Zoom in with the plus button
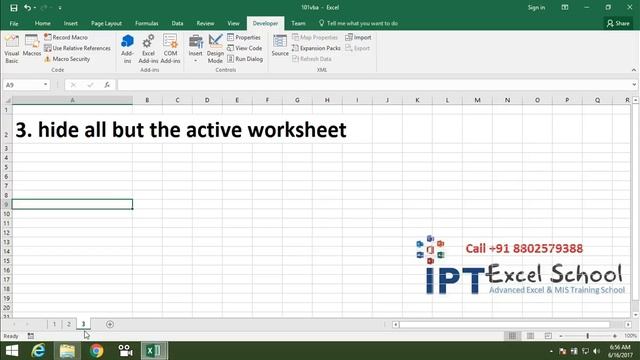 coord(615,336)
